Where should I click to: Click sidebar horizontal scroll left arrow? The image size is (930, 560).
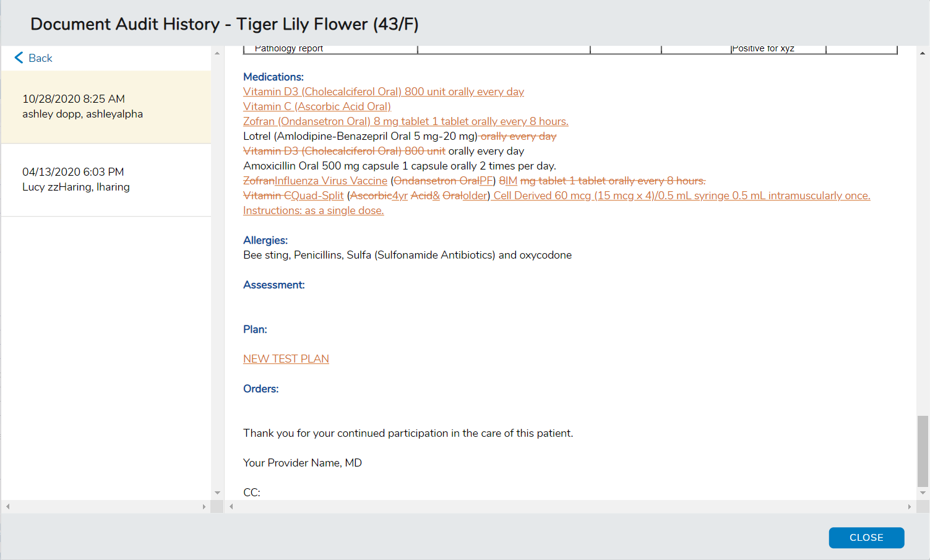pos(7,507)
